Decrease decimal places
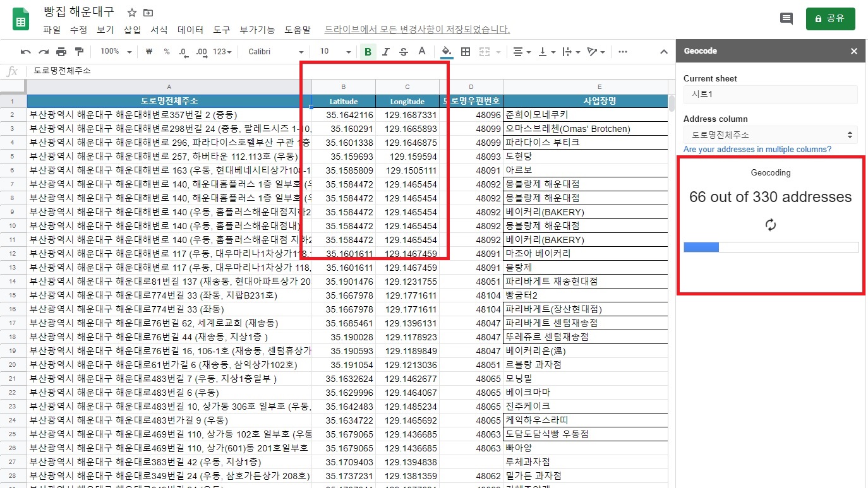This screenshot has width=868, height=488. 183,52
